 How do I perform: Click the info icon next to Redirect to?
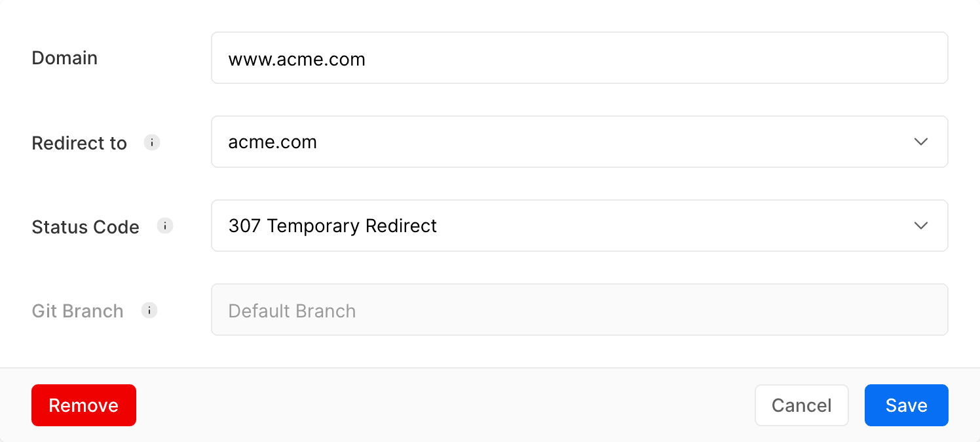click(x=151, y=142)
